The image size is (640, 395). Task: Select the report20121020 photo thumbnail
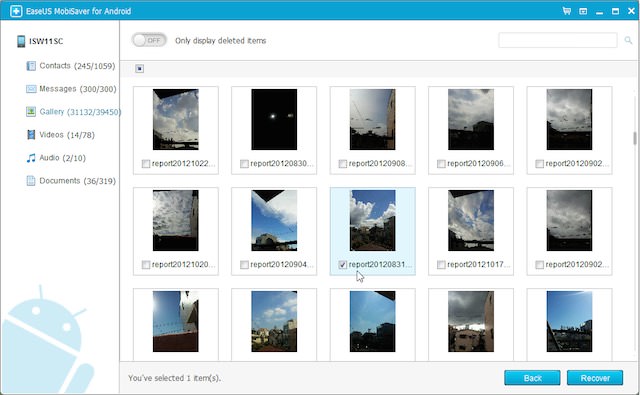tap(176, 220)
